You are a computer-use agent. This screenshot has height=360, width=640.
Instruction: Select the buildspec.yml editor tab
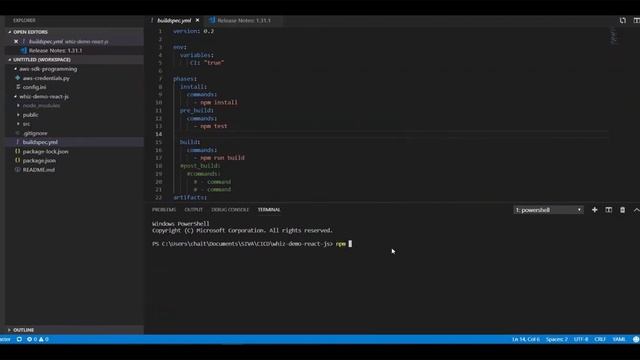174,20
